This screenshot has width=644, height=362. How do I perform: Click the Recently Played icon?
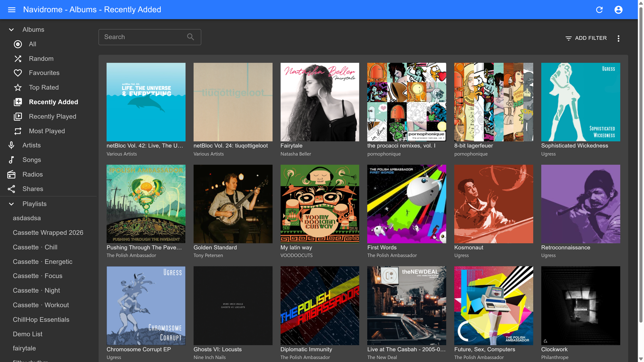[x=18, y=116]
